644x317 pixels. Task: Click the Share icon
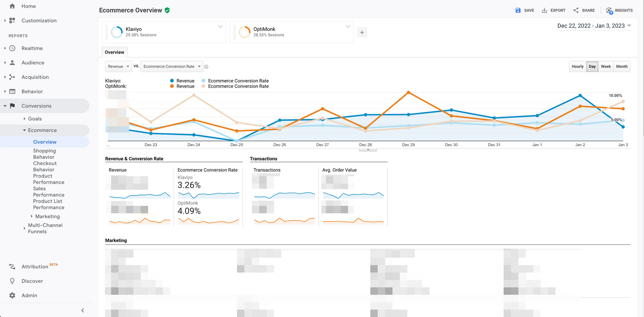(576, 10)
